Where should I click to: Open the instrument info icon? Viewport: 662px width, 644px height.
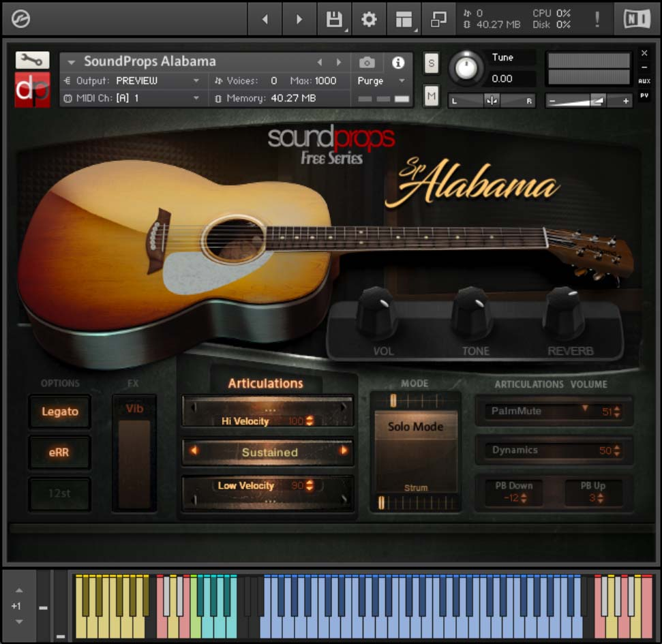[398, 63]
